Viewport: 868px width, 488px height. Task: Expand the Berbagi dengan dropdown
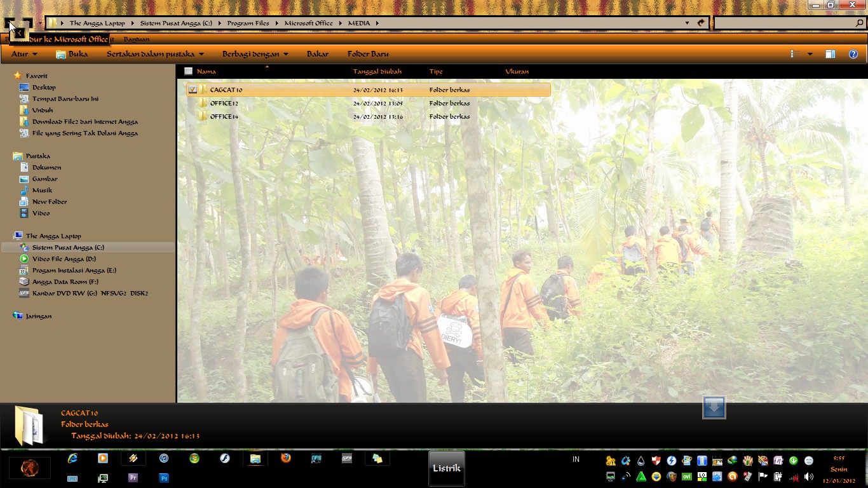click(x=255, y=54)
